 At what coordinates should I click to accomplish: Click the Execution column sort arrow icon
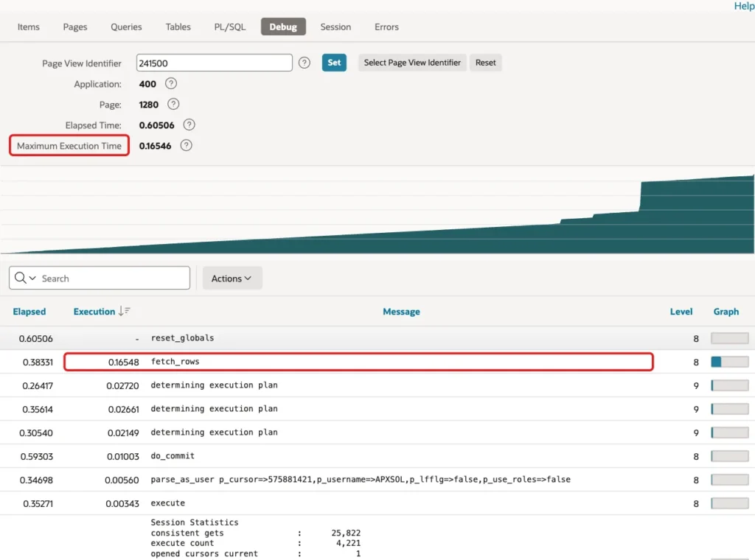(x=124, y=311)
